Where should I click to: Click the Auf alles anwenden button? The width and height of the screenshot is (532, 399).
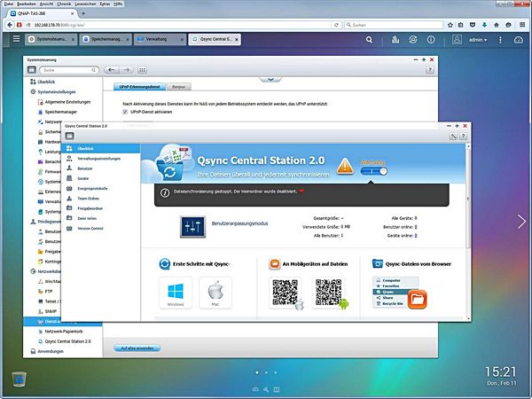click(x=137, y=348)
